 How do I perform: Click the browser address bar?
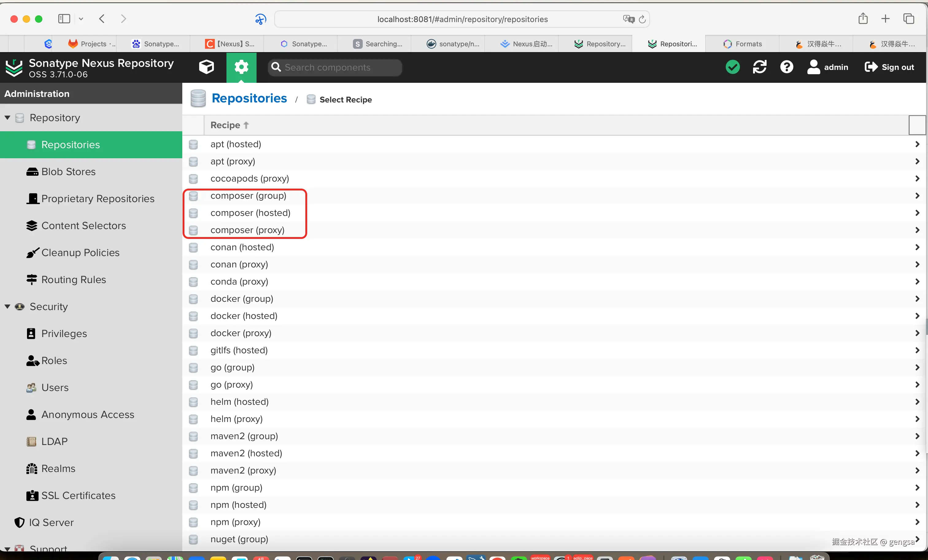point(462,19)
